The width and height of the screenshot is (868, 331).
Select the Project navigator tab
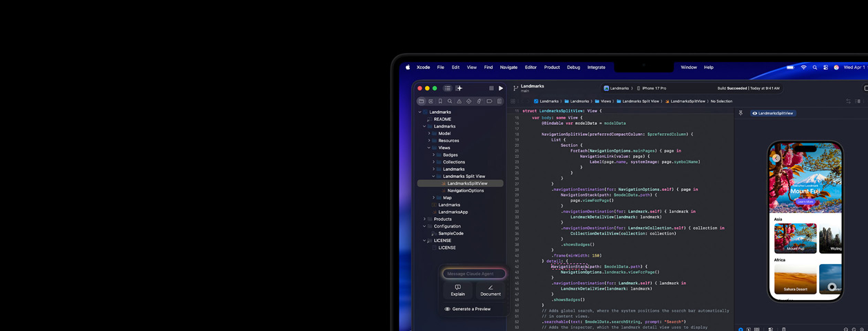pyautogui.click(x=421, y=101)
